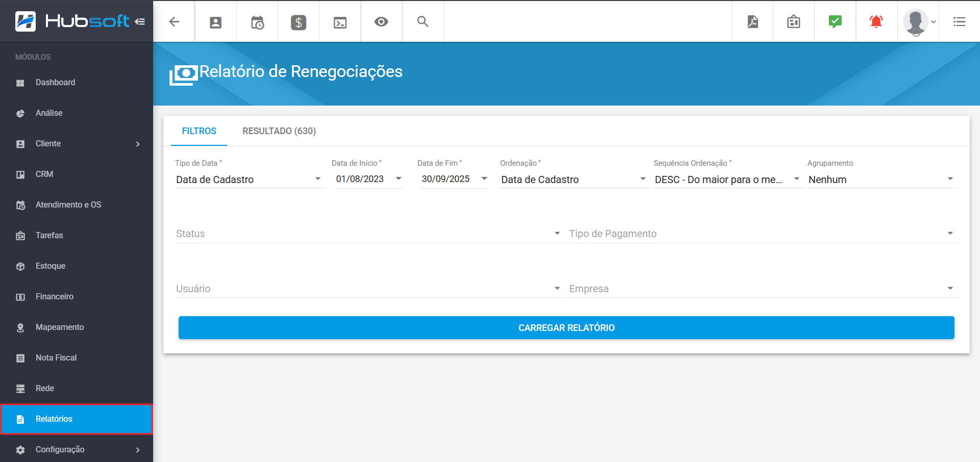Click the red alarm bell notification

click(x=876, y=21)
